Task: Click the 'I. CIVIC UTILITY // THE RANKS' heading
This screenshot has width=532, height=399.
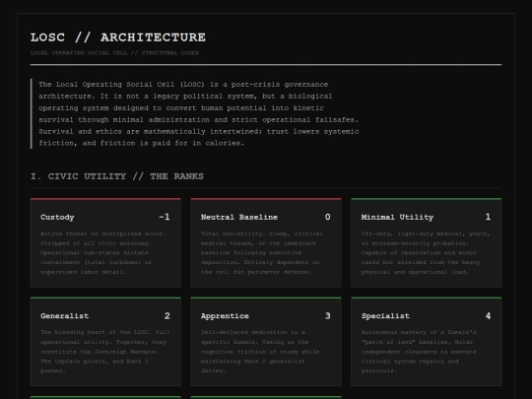Action: [117, 176]
